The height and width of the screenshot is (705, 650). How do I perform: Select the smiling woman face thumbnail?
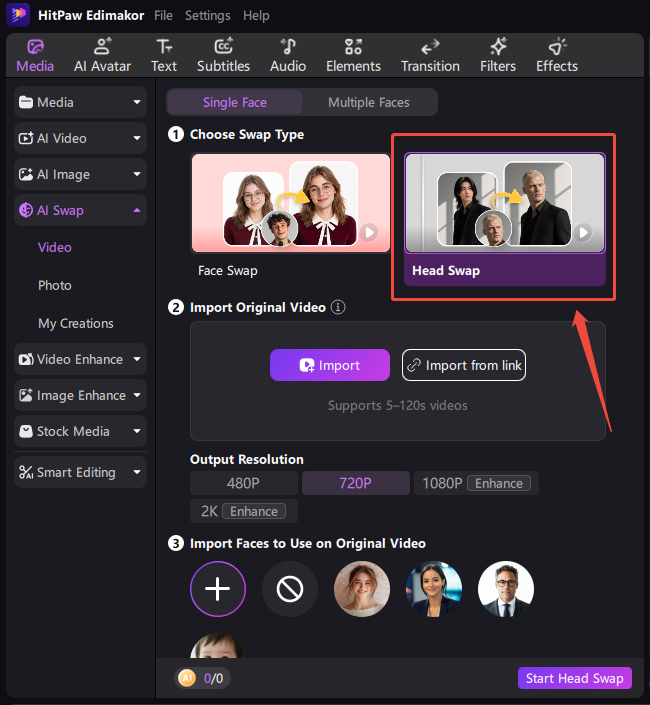point(362,589)
